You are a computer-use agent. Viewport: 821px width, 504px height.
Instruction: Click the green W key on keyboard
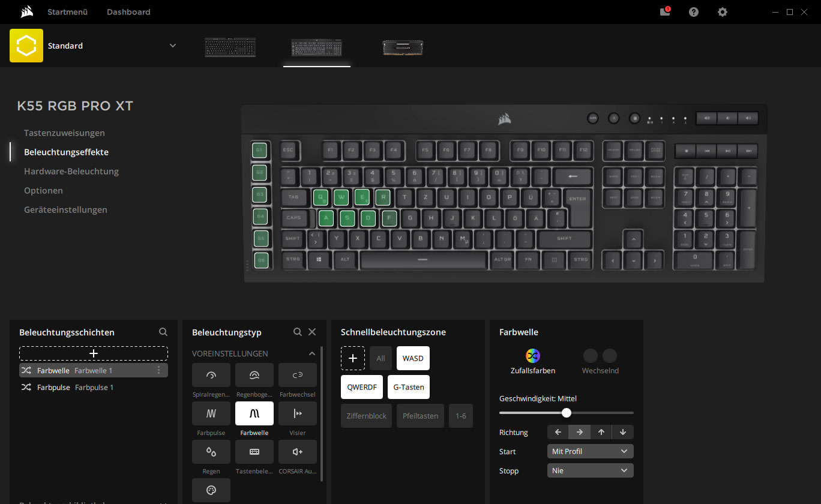pos(341,197)
